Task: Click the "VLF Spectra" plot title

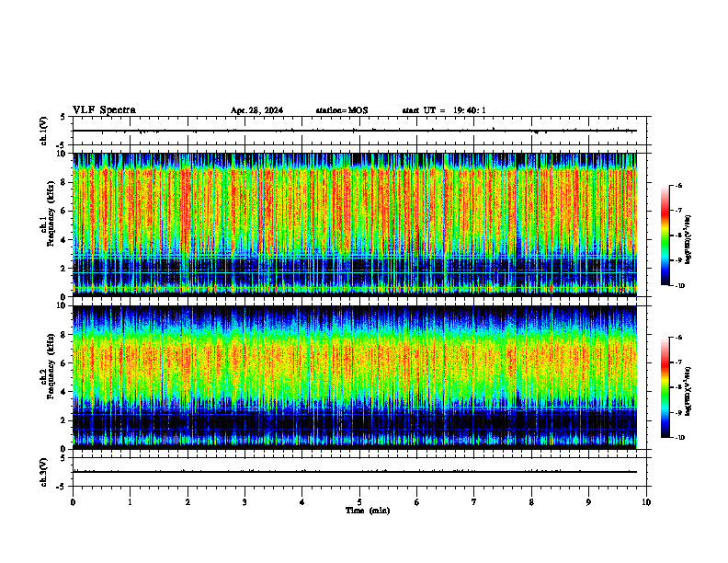Action: coord(104,110)
